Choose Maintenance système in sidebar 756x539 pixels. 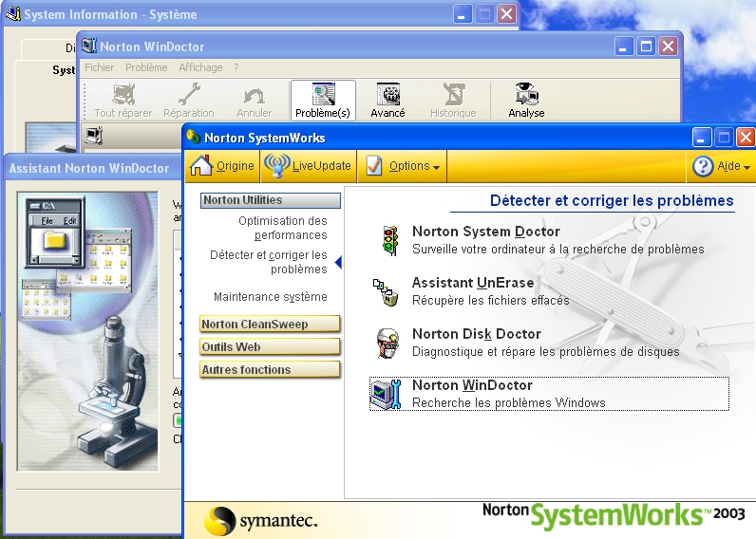(x=270, y=297)
